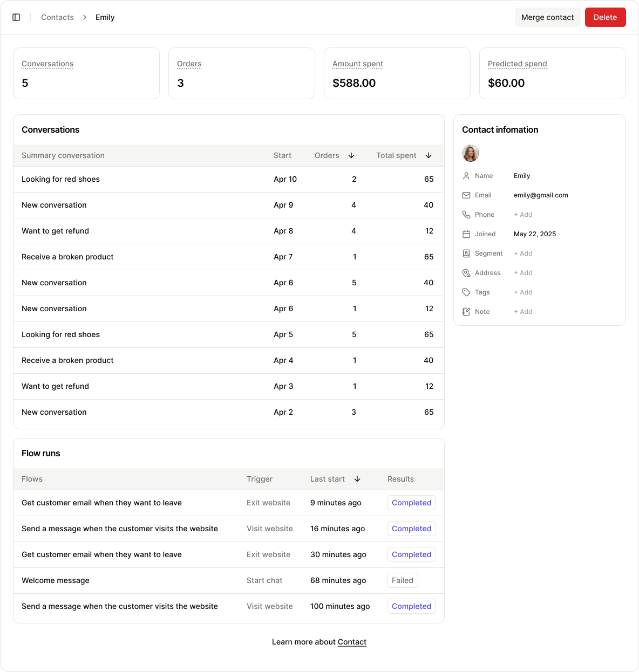The image size is (639, 672).
Task: Click the Amount spent label
Action: tap(358, 64)
